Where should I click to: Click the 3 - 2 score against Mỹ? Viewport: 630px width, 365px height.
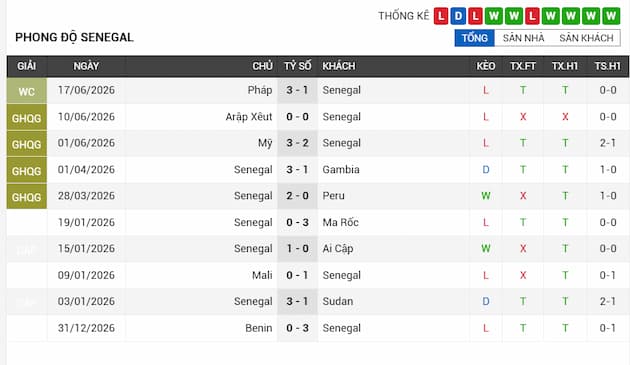click(297, 143)
